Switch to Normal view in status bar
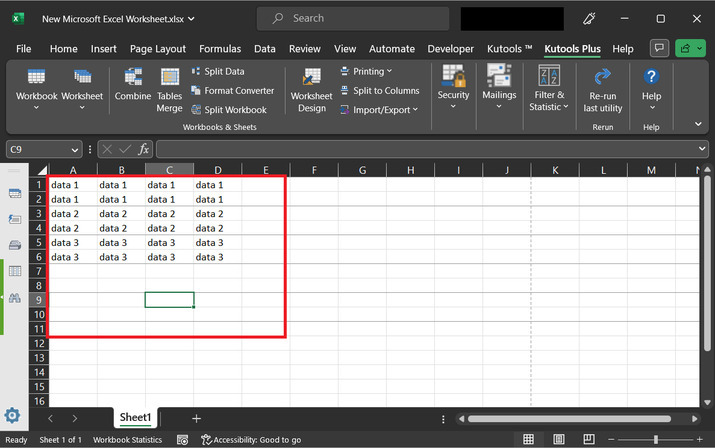 pos(528,439)
